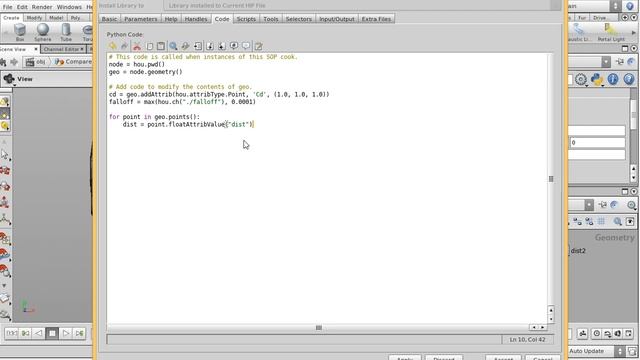Viewport: 640px width, 360px height.
Task: Click the find-and-replace icon in code toolbar
Action: (185, 46)
